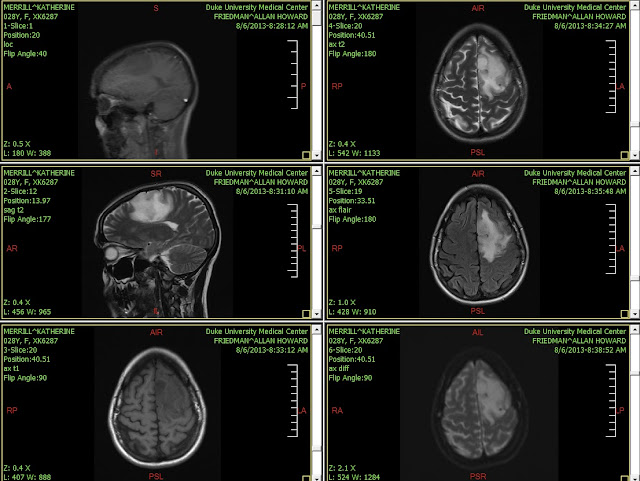Select the ax t1 brain image
The image size is (640, 481).
[x=157, y=408]
